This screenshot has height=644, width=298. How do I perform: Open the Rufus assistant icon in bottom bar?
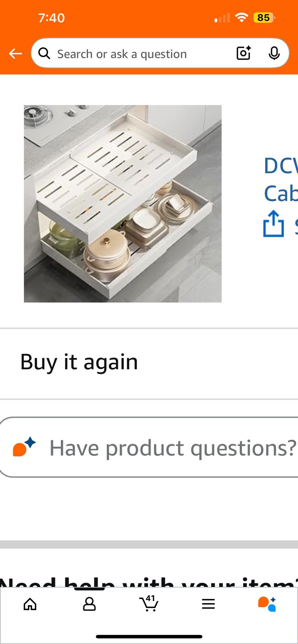(268, 604)
